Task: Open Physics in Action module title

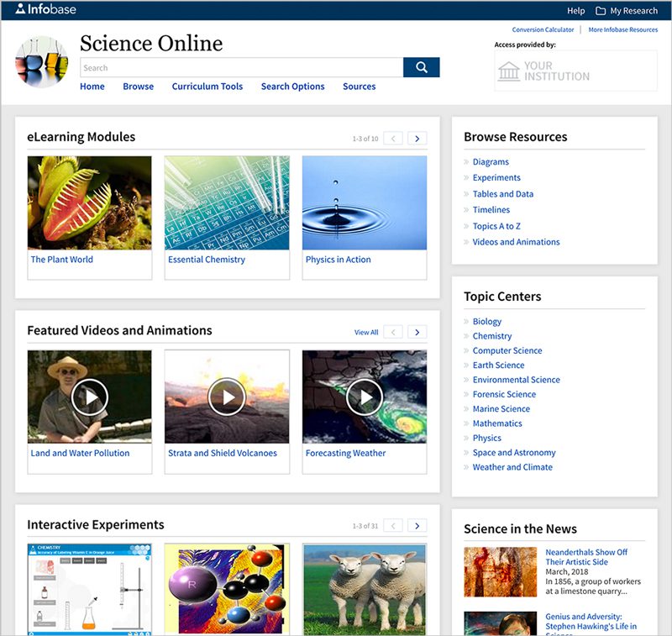Action: click(339, 260)
